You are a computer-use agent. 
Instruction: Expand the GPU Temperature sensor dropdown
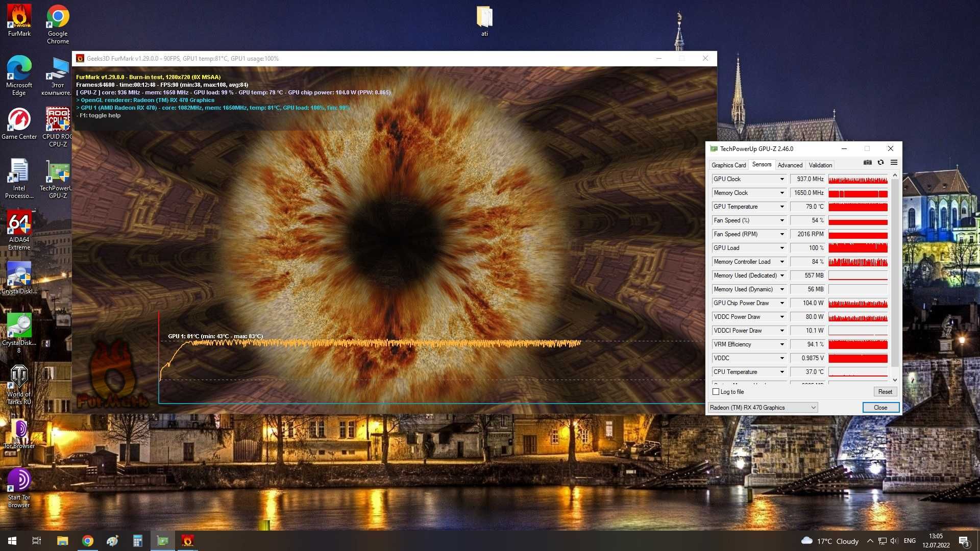point(781,207)
